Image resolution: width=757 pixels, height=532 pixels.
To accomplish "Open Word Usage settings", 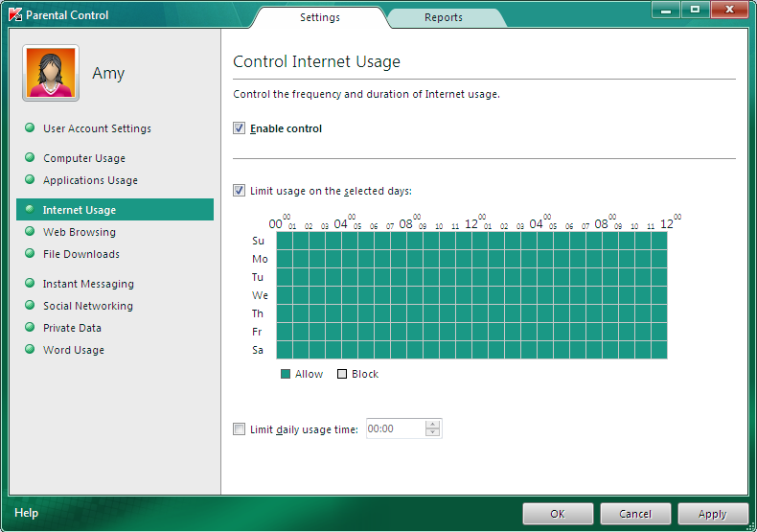I will pyautogui.click(x=74, y=350).
